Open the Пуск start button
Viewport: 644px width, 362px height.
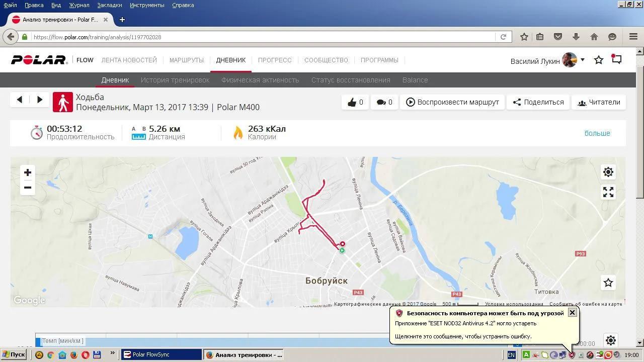[x=14, y=354]
